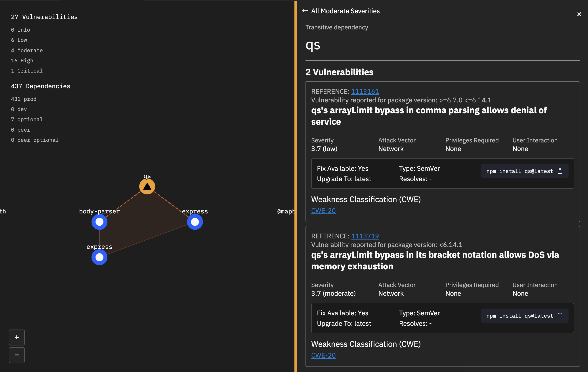Copy install command in second vulnerability card
The width and height of the screenshot is (588, 372).
(x=560, y=316)
